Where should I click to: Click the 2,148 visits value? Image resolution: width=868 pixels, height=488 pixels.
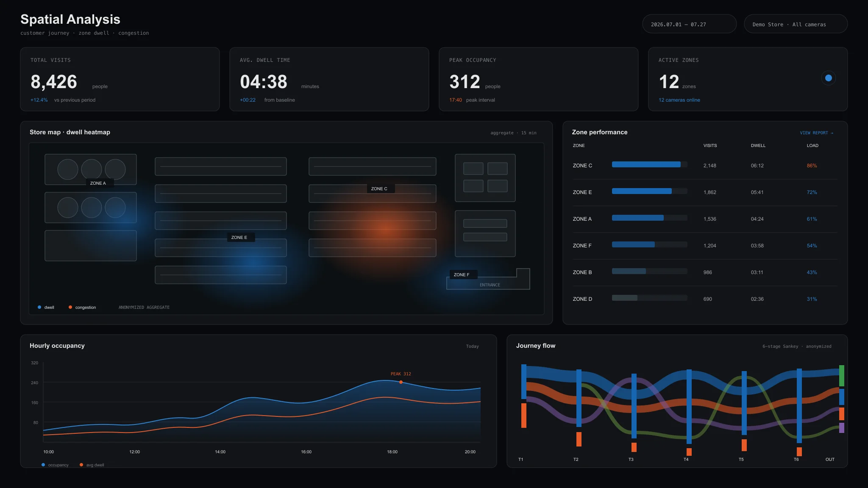(709, 166)
